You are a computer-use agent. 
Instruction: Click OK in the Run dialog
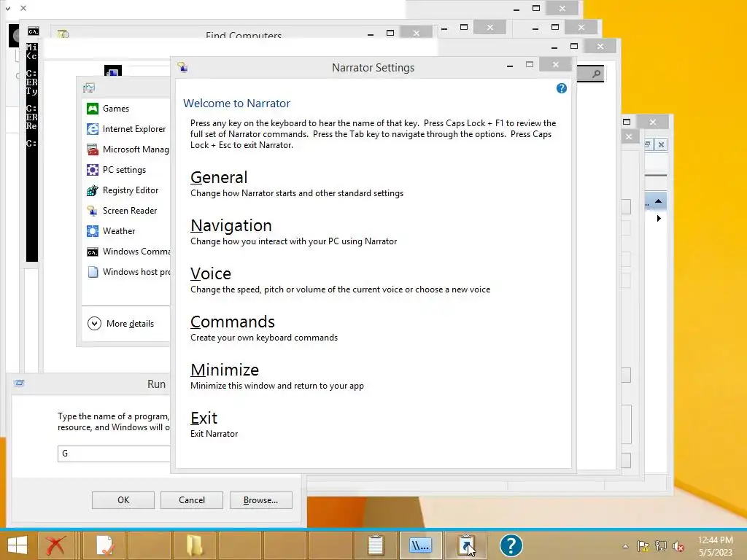(x=123, y=500)
